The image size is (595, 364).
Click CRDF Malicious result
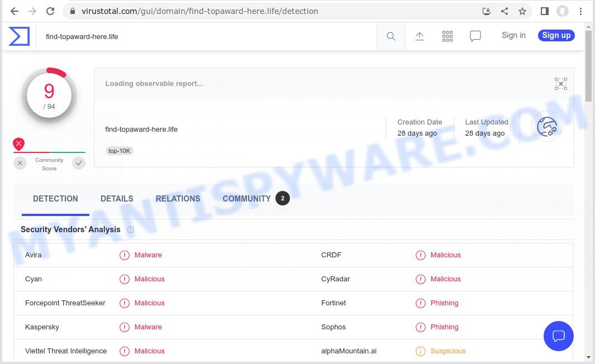pyautogui.click(x=445, y=255)
